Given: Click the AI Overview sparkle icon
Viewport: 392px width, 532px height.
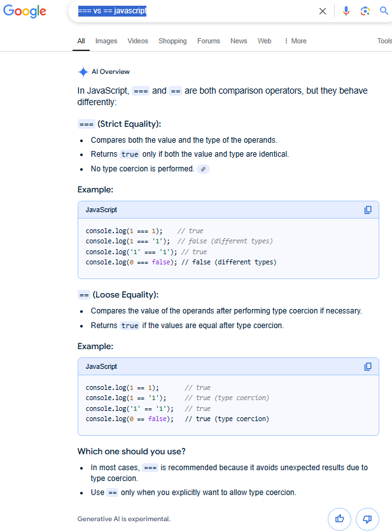Looking at the screenshot, I should tap(83, 72).
